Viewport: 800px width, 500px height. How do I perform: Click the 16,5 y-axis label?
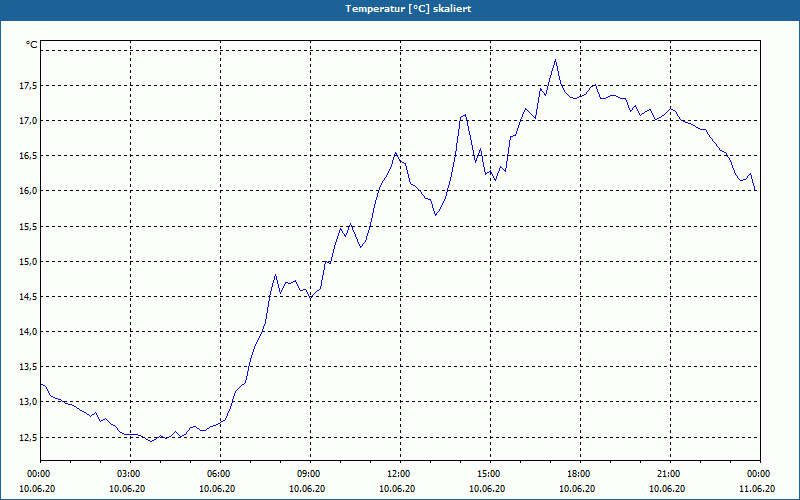click(28, 156)
